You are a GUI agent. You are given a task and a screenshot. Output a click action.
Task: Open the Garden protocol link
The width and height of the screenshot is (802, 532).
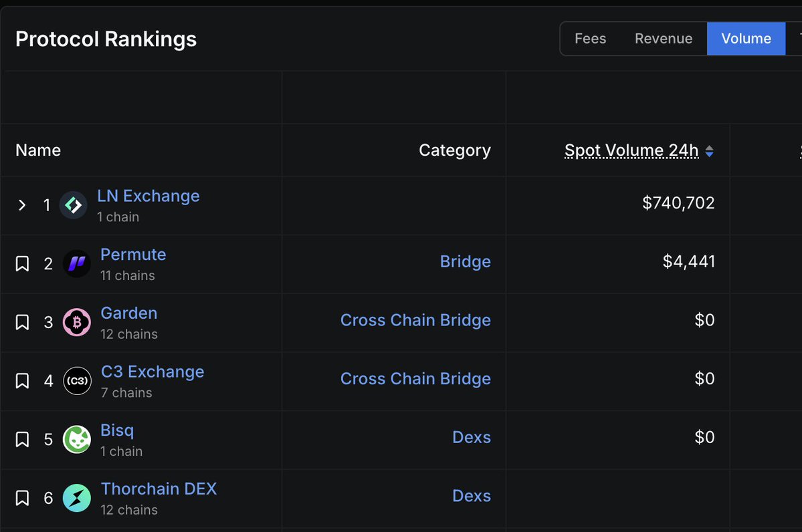tap(129, 313)
